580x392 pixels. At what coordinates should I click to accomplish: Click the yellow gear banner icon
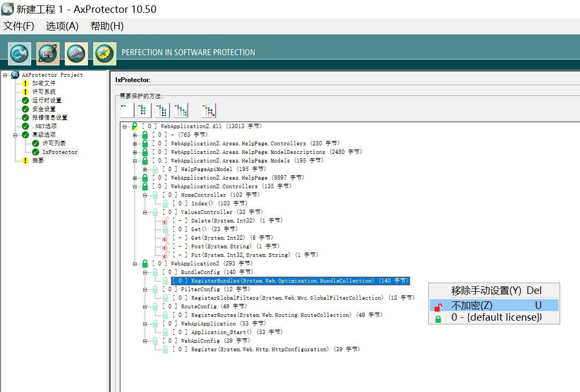tap(105, 54)
